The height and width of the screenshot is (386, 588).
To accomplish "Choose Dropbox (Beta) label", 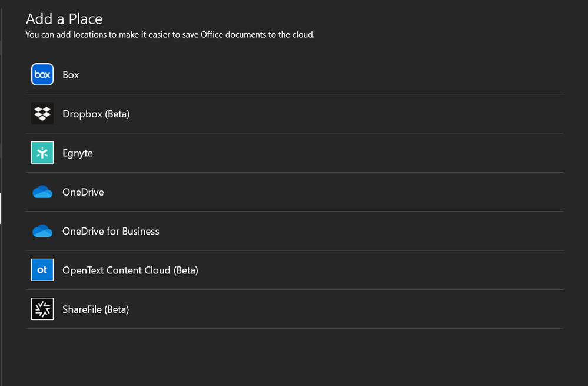I will coord(96,114).
